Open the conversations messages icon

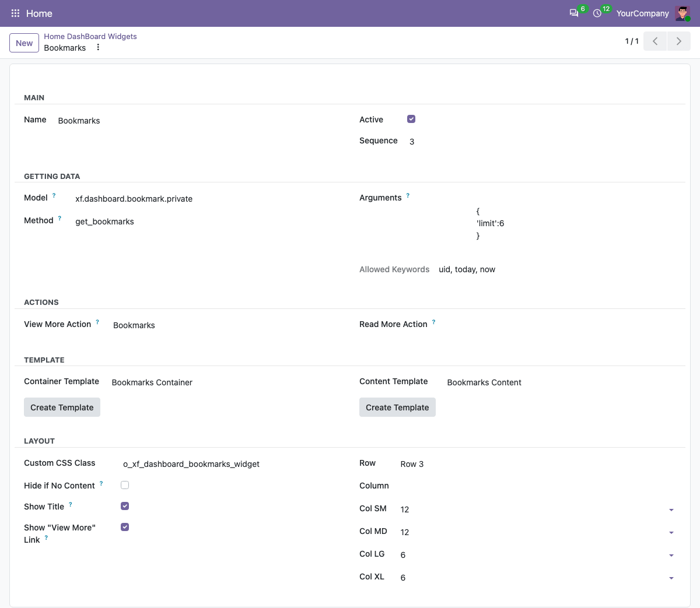pyautogui.click(x=574, y=13)
